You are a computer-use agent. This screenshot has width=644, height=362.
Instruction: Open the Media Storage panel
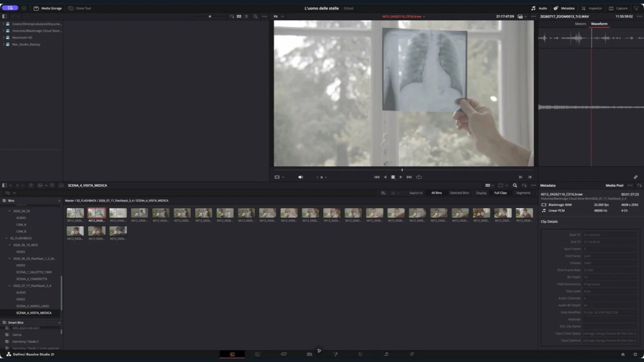(47, 8)
